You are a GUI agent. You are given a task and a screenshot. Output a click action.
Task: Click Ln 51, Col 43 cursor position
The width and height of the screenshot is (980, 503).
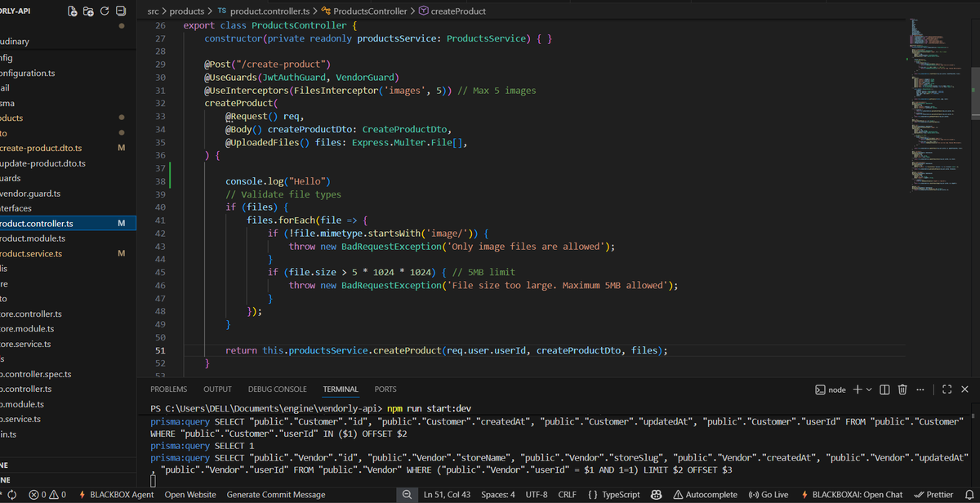pyautogui.click(x=448, y=495)
